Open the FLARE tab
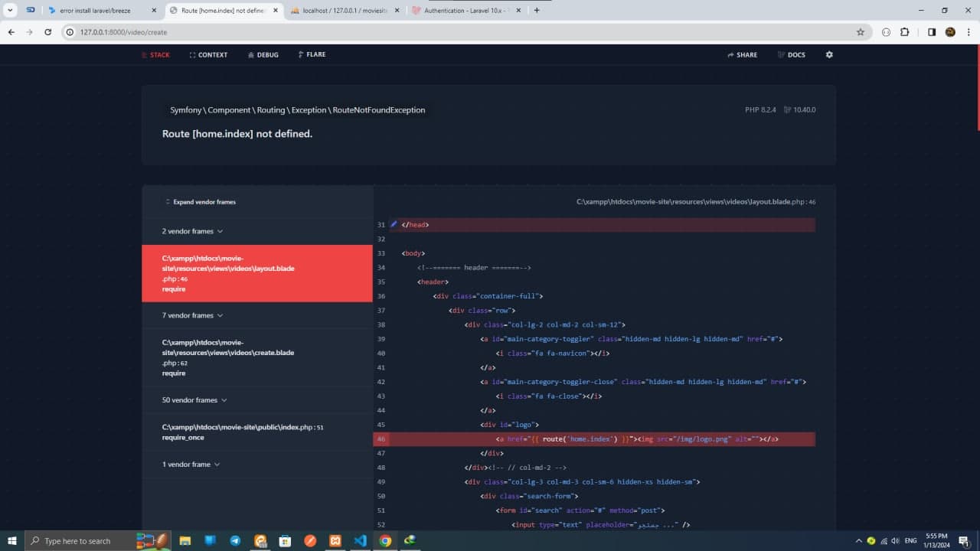 coord(312,55)
